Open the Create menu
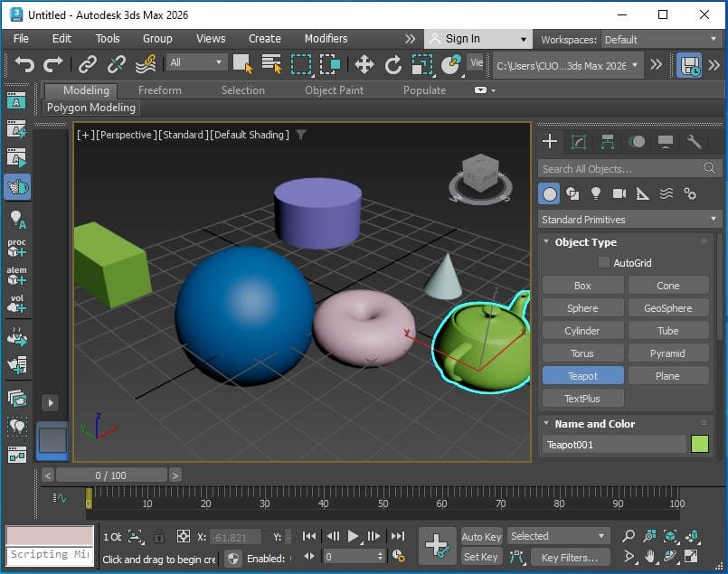This screenshot has width=728, height=574. coord(265,39)
